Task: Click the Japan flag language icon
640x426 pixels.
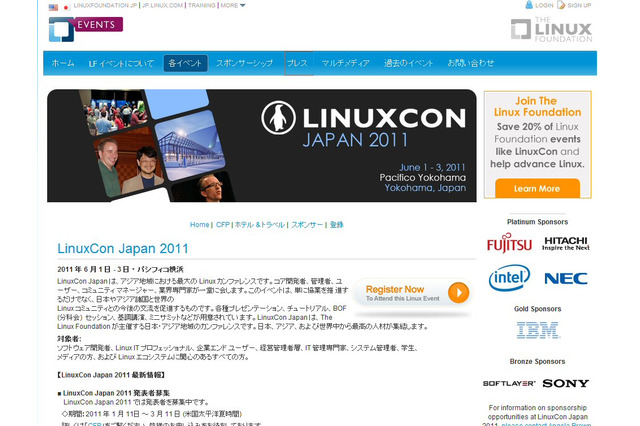Action: (66, 7)
